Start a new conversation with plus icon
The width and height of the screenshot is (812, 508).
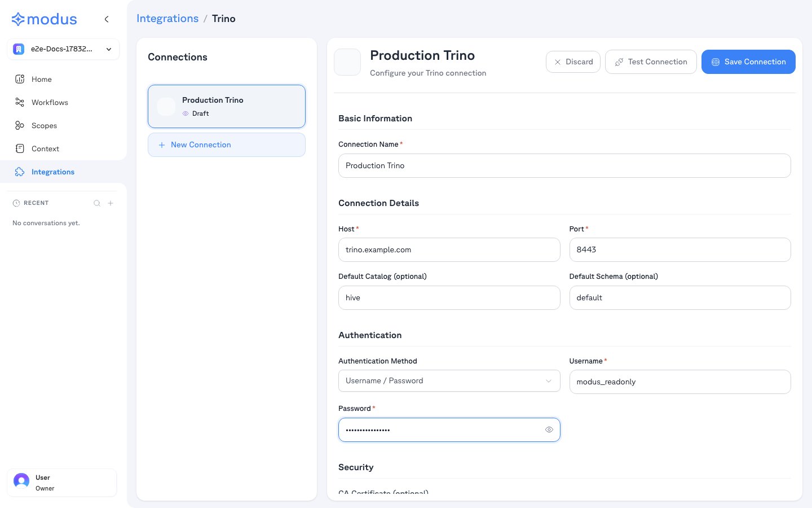click(x=111, y=203)
